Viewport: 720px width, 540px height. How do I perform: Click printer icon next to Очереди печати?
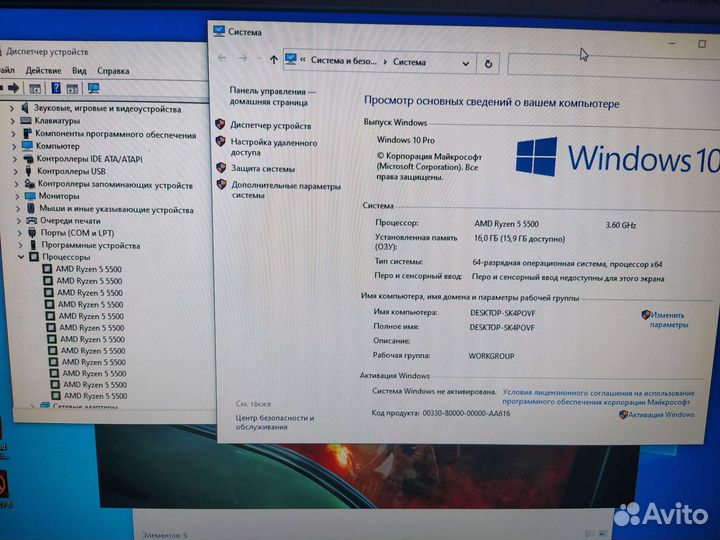point(32,221)
